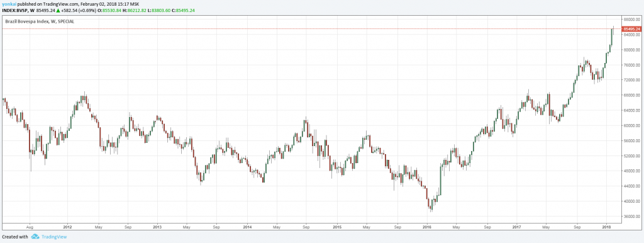644x243 pixels.
Task: Click the 'Created with' footer text
Action: coord(15,237)
